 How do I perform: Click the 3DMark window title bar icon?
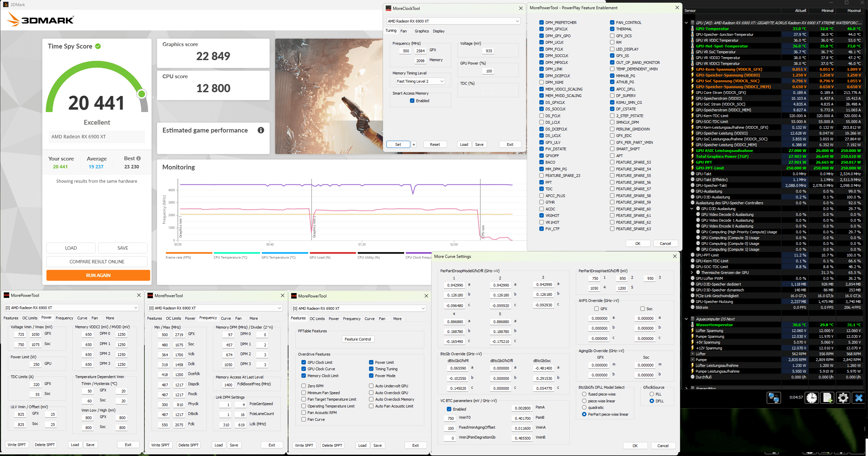pyautogui.click(x=5, y=4)
